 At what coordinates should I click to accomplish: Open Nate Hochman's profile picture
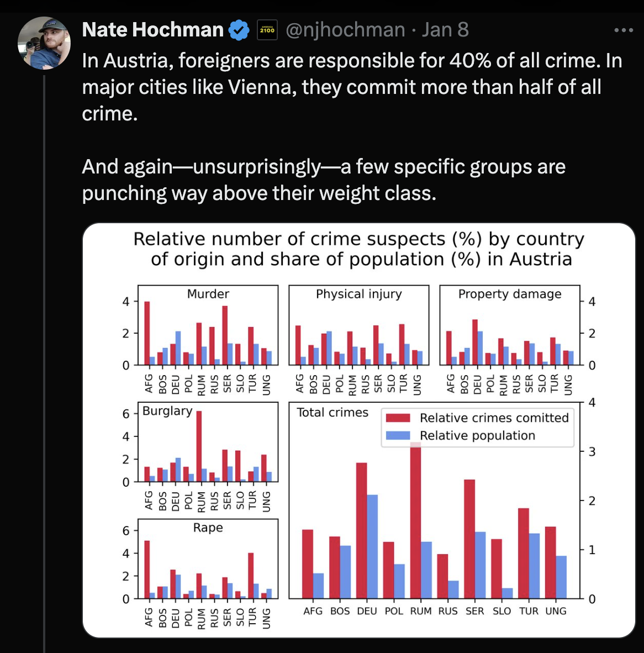coord(44,43)
